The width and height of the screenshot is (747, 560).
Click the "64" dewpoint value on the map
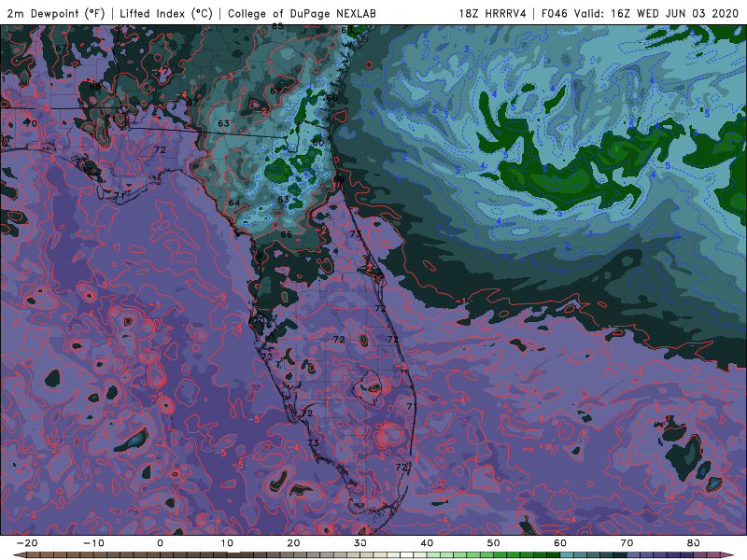pyautogui.click(x=234, y=203)
